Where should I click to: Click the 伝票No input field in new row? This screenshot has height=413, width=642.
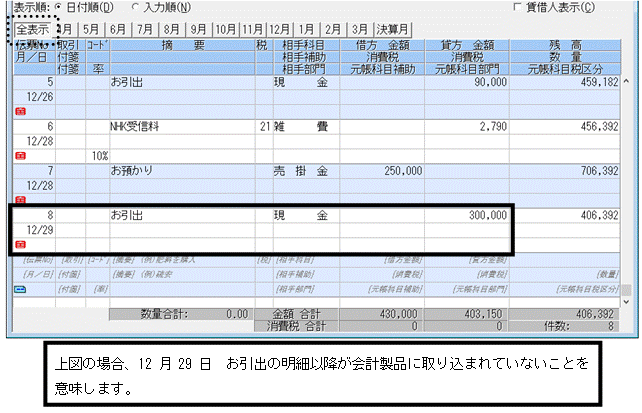[x=34, y=260]
